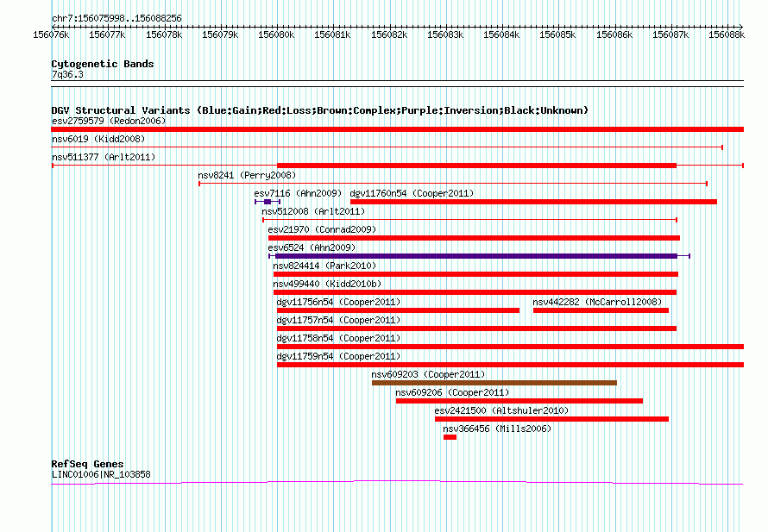Open the nsv824414 (Park2010) label
The width and height of the screenshot is (768, 532).
(x=324, y=266)
